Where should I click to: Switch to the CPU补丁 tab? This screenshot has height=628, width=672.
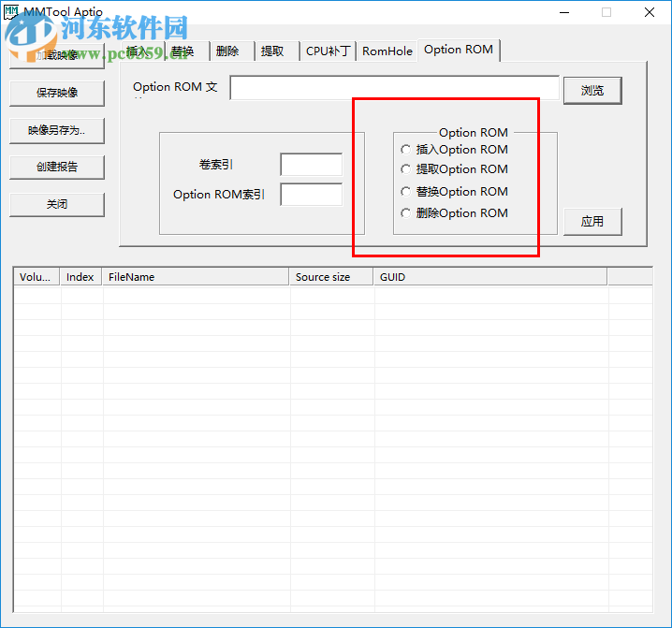tap(329, 51)
